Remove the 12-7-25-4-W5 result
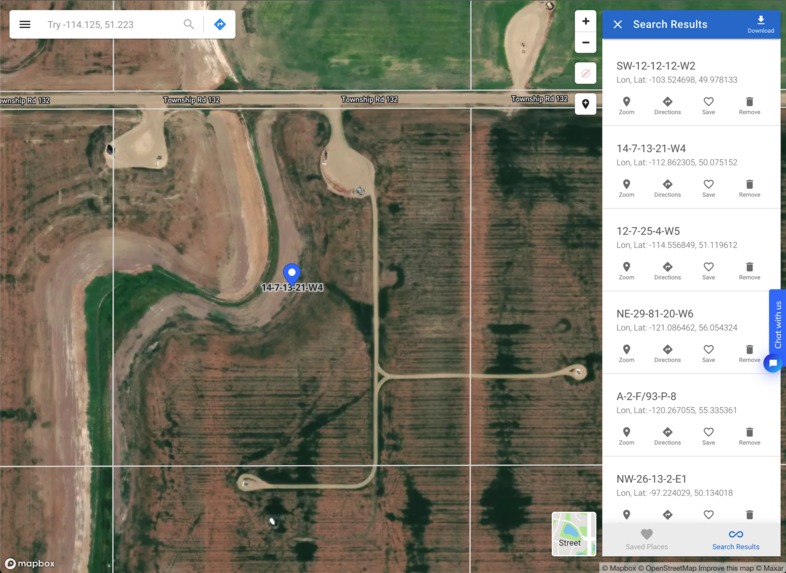This screenshot has width=786, height=573. click(749, 271)
